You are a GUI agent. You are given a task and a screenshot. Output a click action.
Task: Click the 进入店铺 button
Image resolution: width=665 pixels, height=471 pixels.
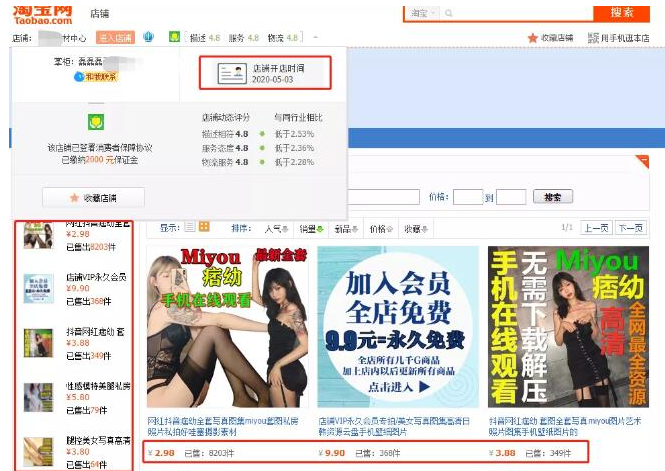point(115,38)
